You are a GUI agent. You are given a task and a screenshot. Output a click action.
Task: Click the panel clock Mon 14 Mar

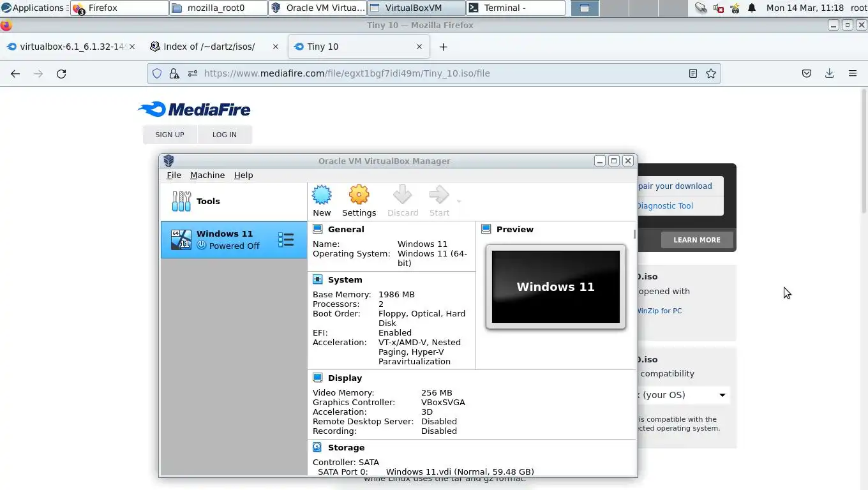point(805,8)
